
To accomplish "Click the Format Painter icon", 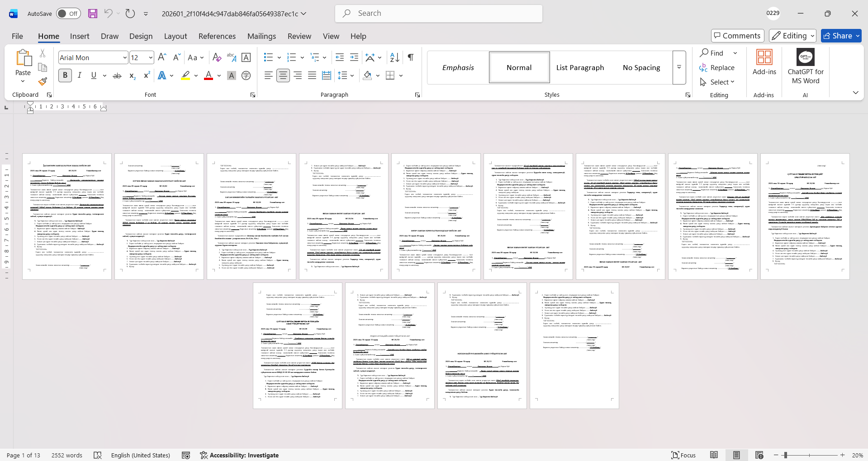I will pyautogui.click(x=43, y=82).
